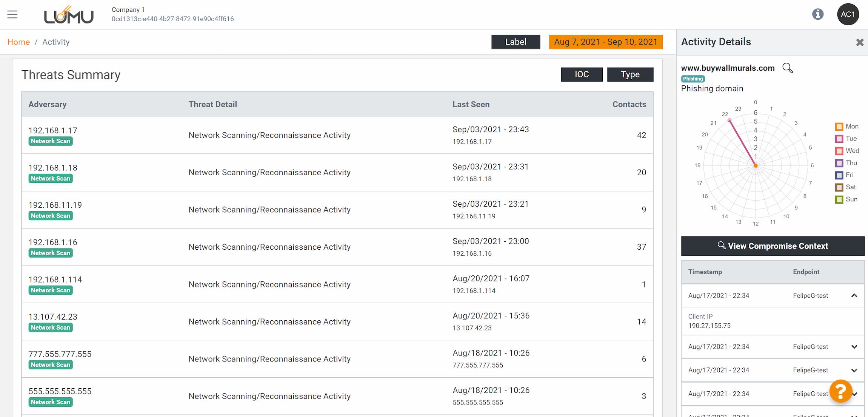Close the Activity Details panel
This screenshot has height=417, width=868.
click(860, 42)
